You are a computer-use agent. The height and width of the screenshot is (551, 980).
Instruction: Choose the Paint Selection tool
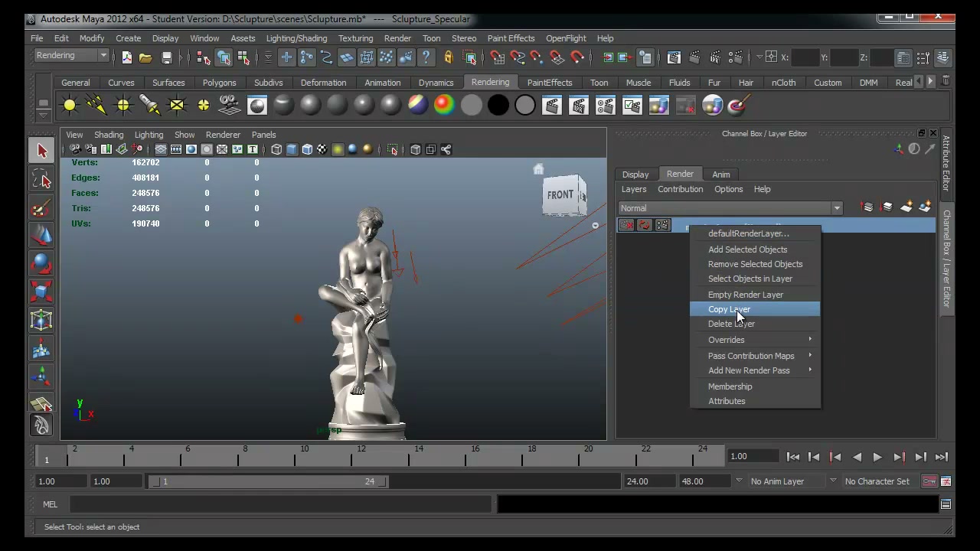point(42,208)
